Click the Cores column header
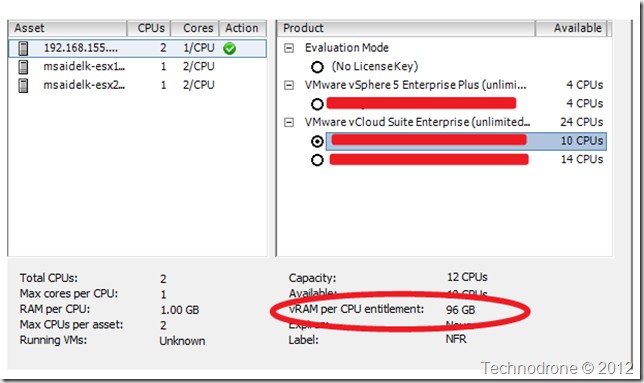Image resolution: width=644 pixels, height=383 pixels. coord(195,28)
